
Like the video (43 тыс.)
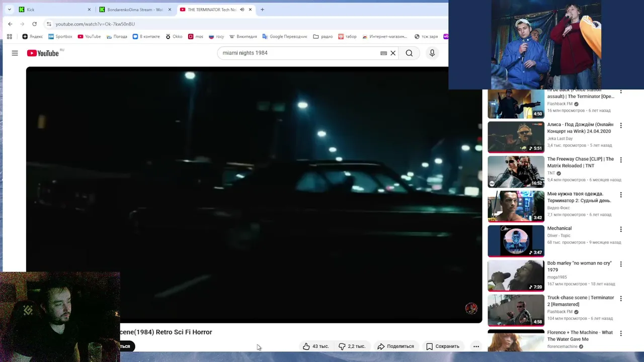pos(315,346)
